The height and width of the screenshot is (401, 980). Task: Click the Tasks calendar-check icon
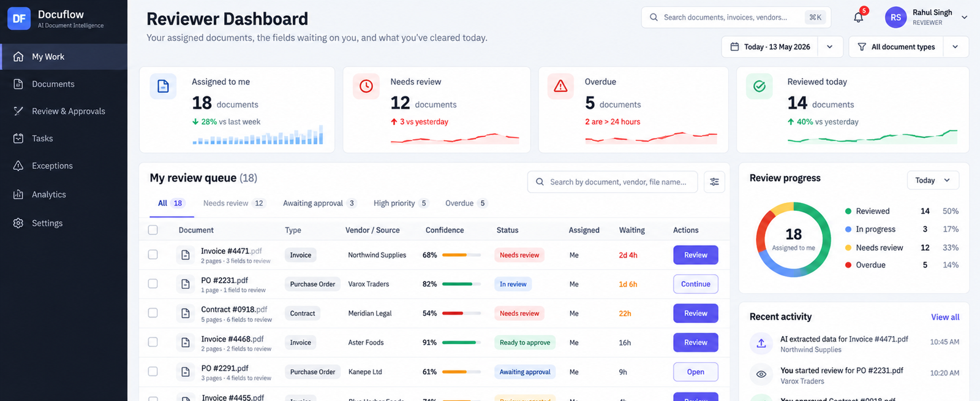pyautogui.click(x=18, y=139)
